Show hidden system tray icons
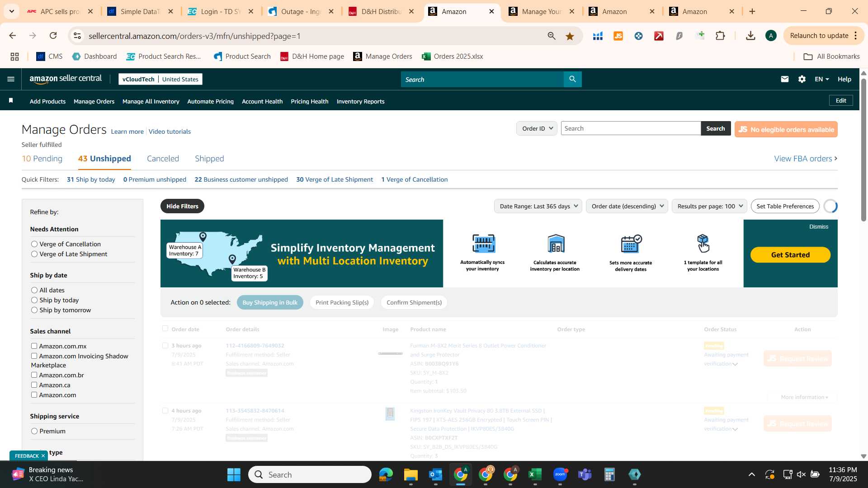The width and height of the screenshot is (868, 488). click(x=751, y=474)
